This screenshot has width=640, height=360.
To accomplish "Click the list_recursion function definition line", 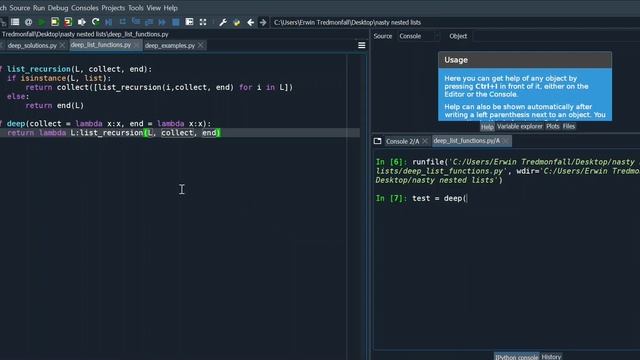I will [76, 69].
